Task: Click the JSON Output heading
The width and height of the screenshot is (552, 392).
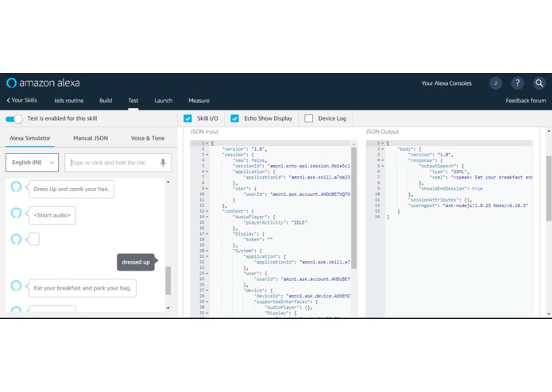Action: (x=382, y=132)
